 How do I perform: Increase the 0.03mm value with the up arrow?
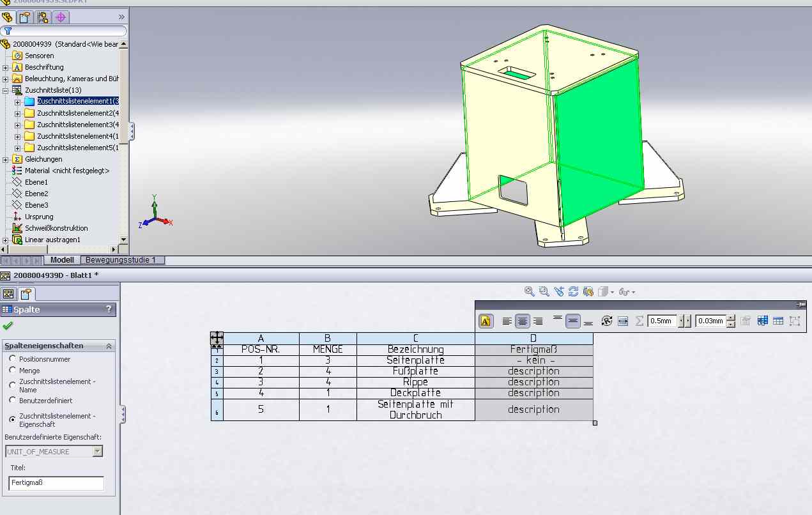click(731, 318)
